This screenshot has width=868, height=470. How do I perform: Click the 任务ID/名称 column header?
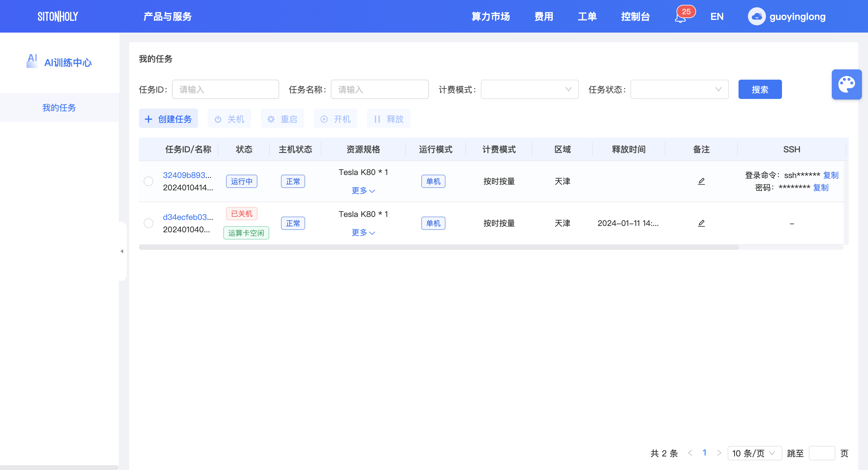pos(188,149)
